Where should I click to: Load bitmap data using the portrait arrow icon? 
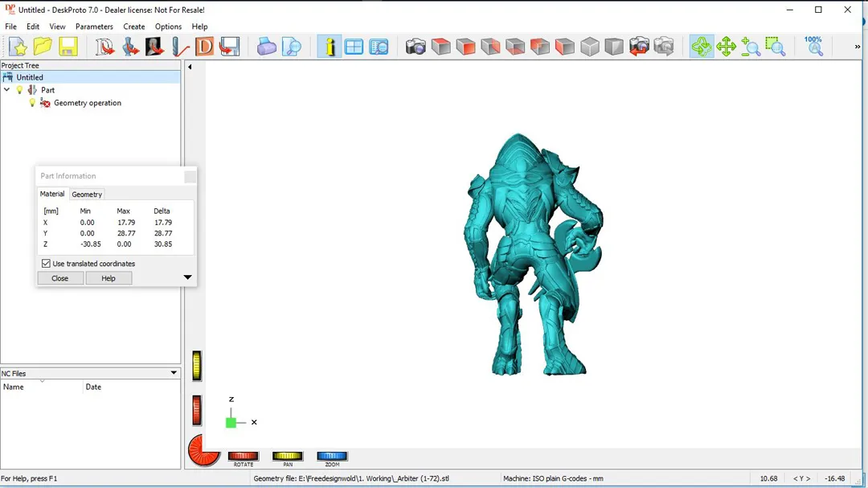point(154,47)
